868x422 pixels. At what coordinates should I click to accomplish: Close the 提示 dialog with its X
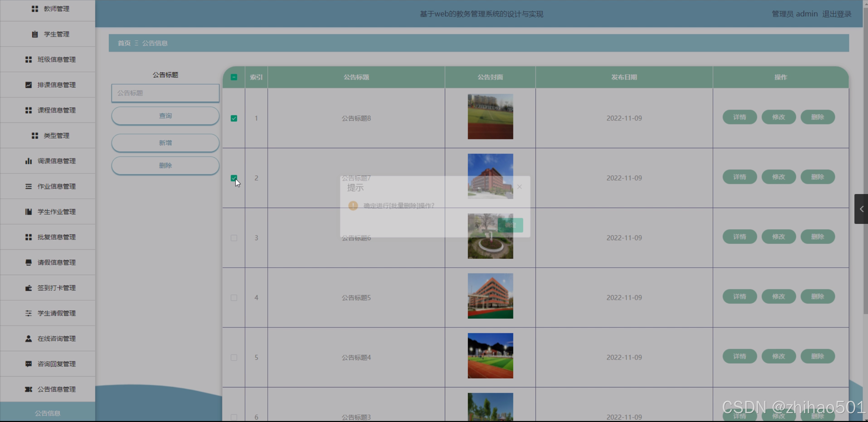[519, 187]
